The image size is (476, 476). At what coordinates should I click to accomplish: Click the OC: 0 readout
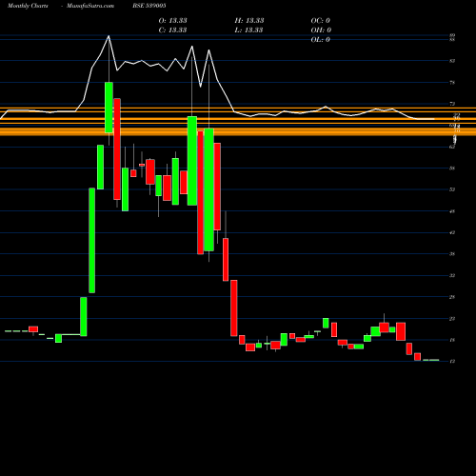point(321,20)
